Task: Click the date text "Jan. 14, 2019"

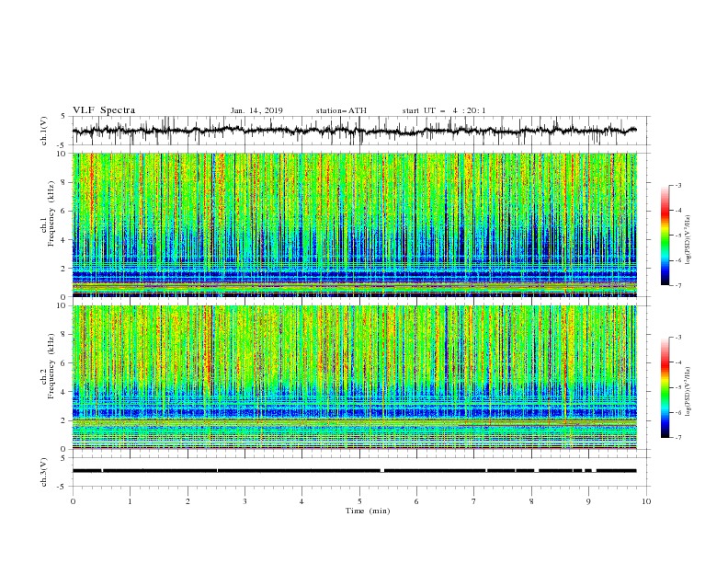Action: 256,110
